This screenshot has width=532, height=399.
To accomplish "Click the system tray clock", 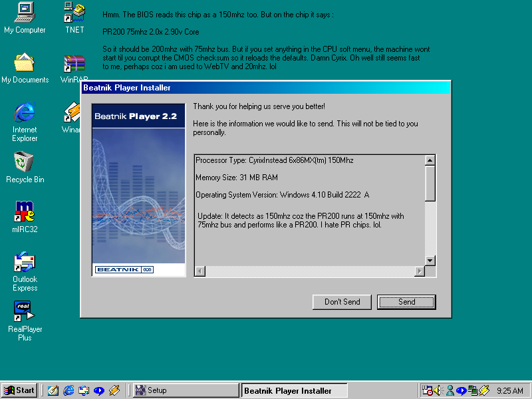I will (509, 390).
